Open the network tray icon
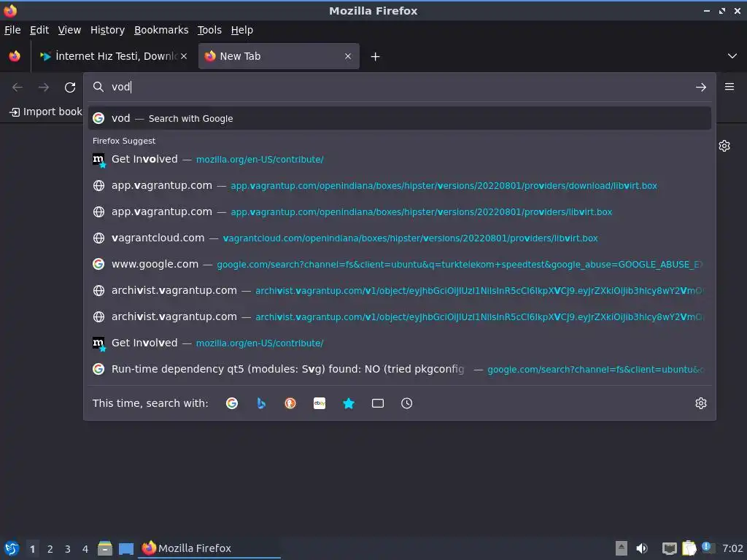The image size is (747, 560). coord(670,549)
